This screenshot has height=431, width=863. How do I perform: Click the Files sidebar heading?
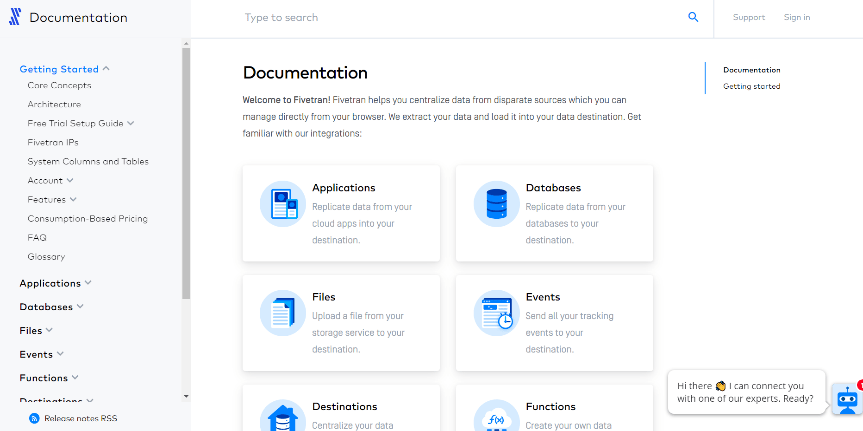click(31, 330)
